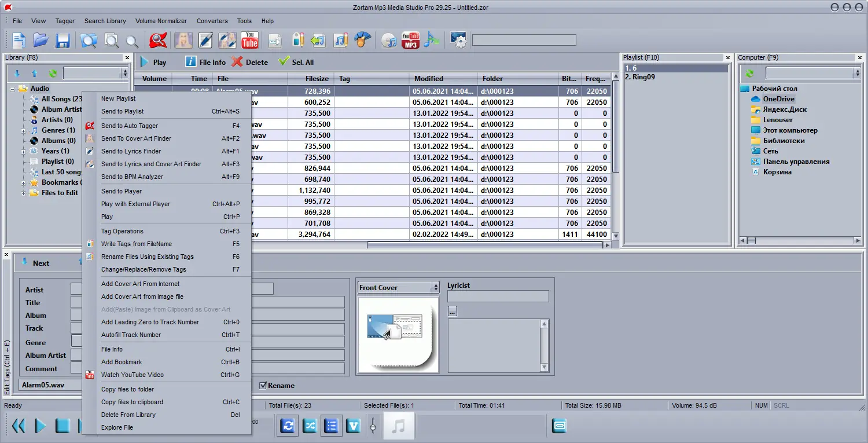Click the Save floppy disk icon
868x443 pixels.
click(x=62, y=40)
